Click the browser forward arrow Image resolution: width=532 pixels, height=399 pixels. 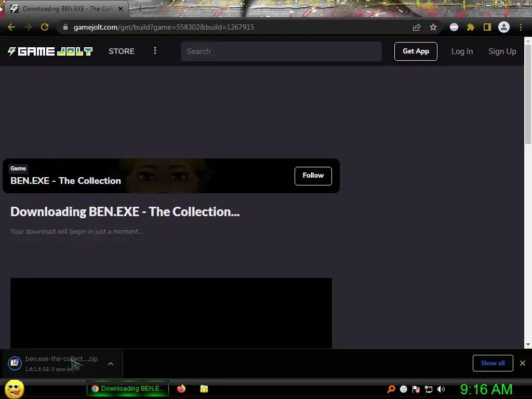pos(28,27)
